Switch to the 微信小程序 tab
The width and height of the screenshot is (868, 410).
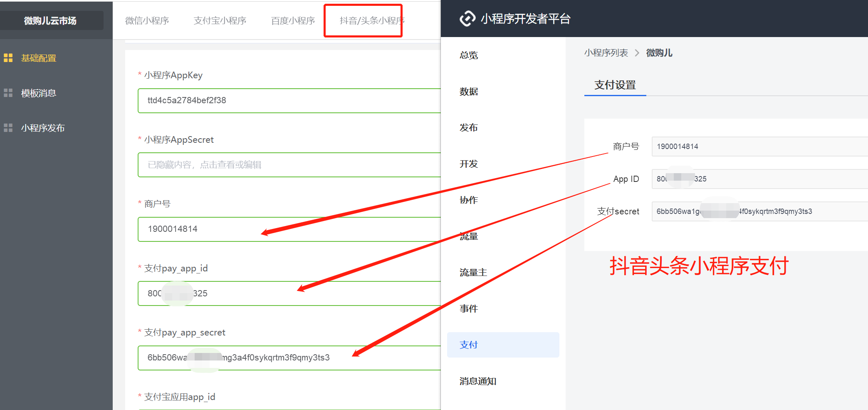147,20
